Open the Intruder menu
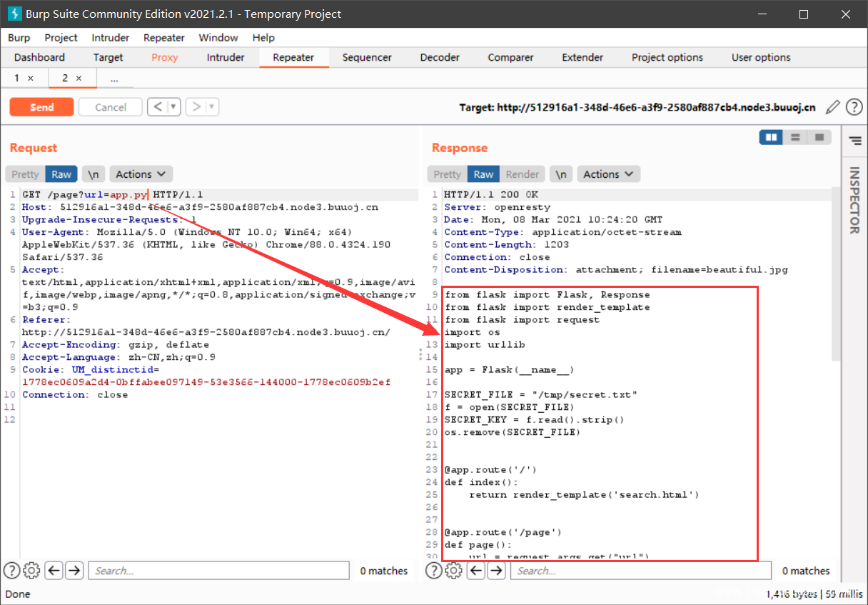 click(x=111, y=37)
